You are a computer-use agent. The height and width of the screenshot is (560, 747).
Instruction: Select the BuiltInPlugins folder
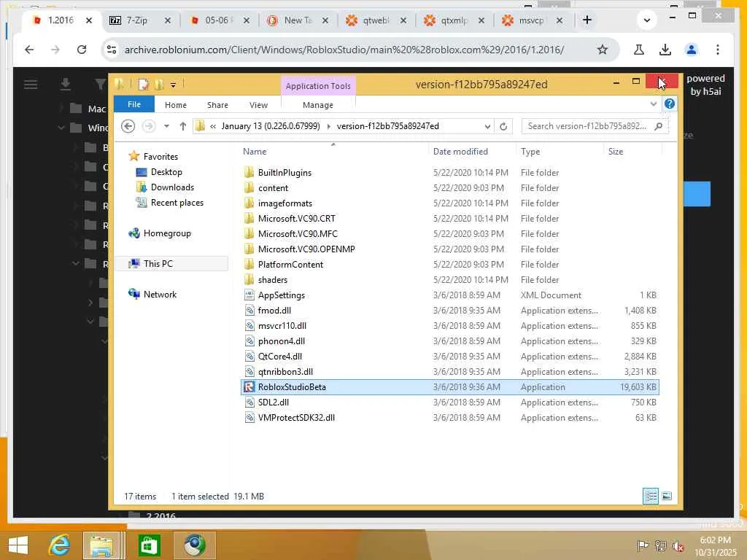(x=285, y=172)
